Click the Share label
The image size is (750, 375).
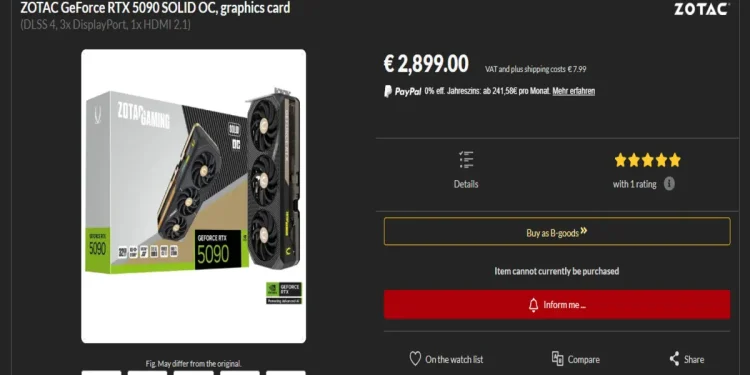[694, 359]
